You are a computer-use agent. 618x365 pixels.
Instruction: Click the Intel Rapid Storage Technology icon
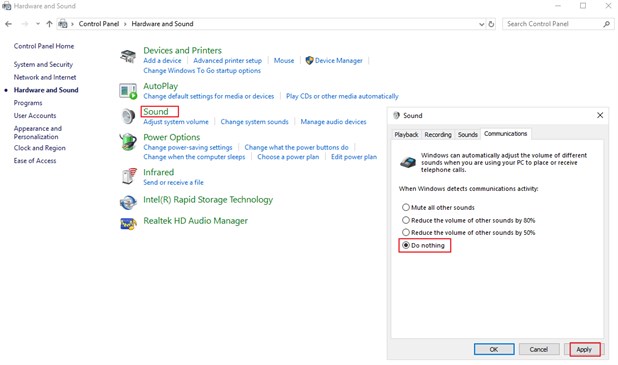coord(128,202)
